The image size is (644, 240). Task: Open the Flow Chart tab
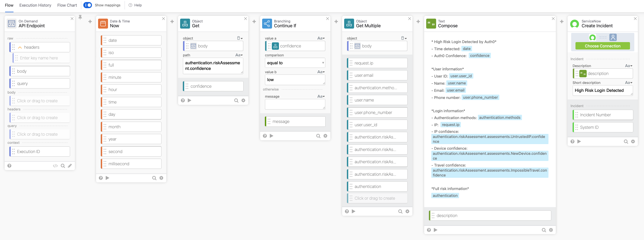[67, 5]
